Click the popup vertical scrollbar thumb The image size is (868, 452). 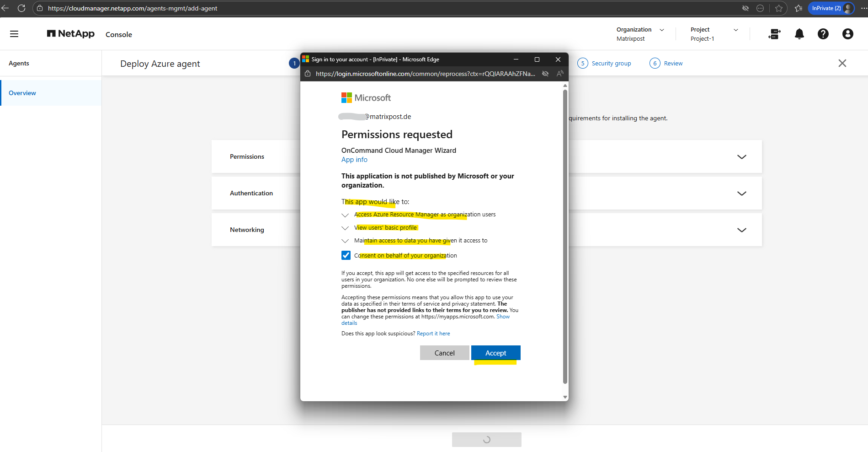(x=565, y=237)
